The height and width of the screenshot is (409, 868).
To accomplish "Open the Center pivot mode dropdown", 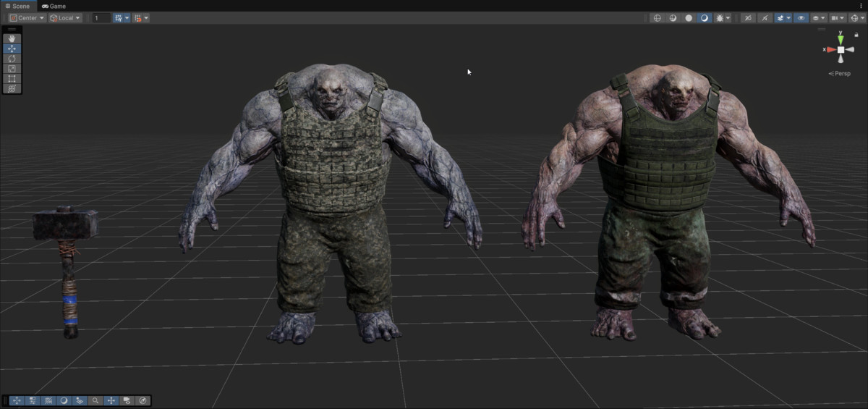I will [x=27, y=17].
